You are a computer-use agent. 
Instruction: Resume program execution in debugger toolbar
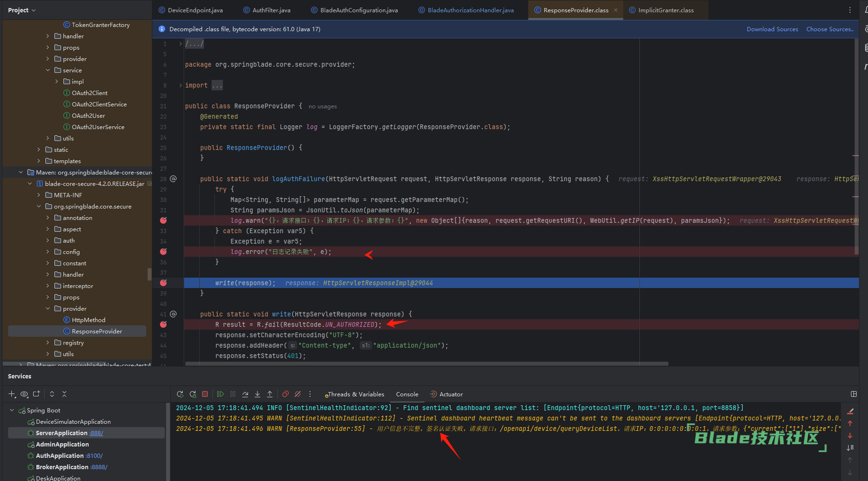(221, 394)
